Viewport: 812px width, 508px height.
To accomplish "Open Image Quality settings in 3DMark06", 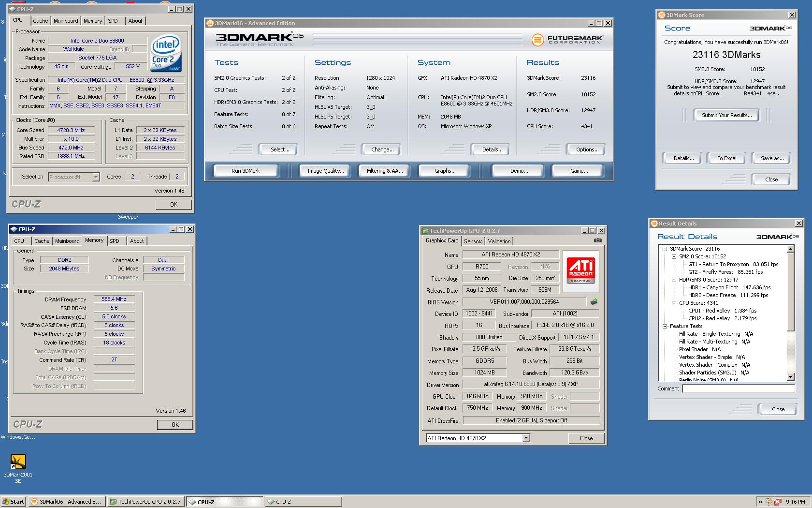I will tap(326, 171).
